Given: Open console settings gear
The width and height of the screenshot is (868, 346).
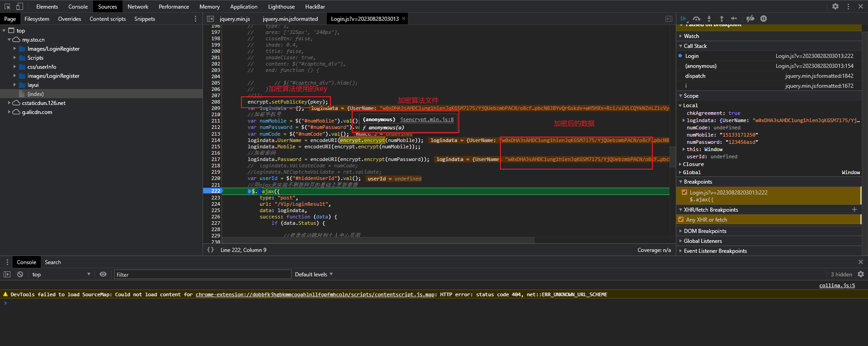Looking at the screenshot, I should [x=861, y=274].
